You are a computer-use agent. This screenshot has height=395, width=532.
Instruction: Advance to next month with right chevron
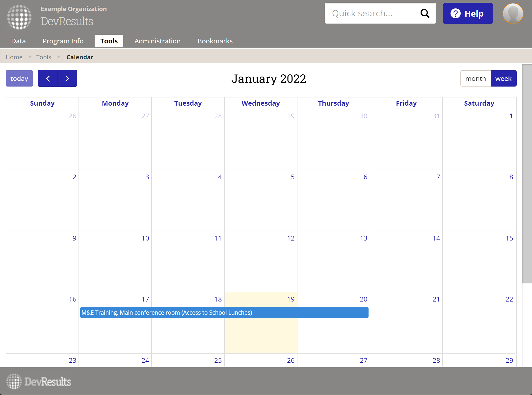(67, 78)
